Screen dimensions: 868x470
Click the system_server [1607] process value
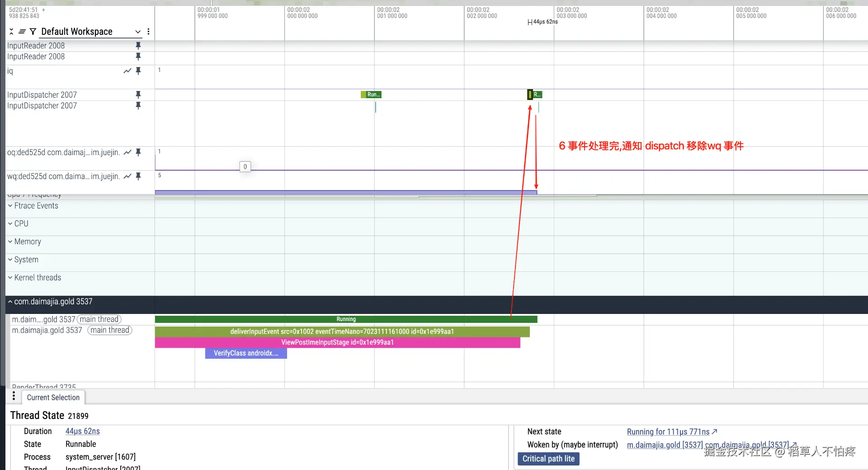coord(100,457)
